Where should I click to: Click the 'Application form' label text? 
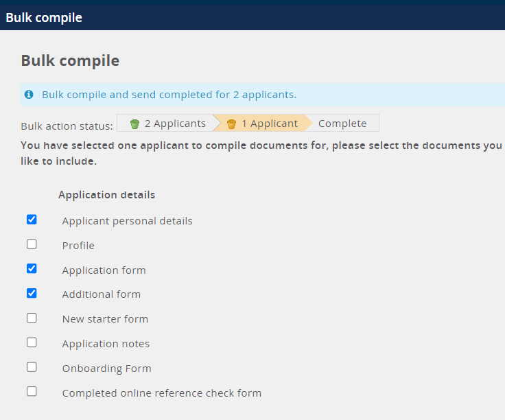[104, 270]
